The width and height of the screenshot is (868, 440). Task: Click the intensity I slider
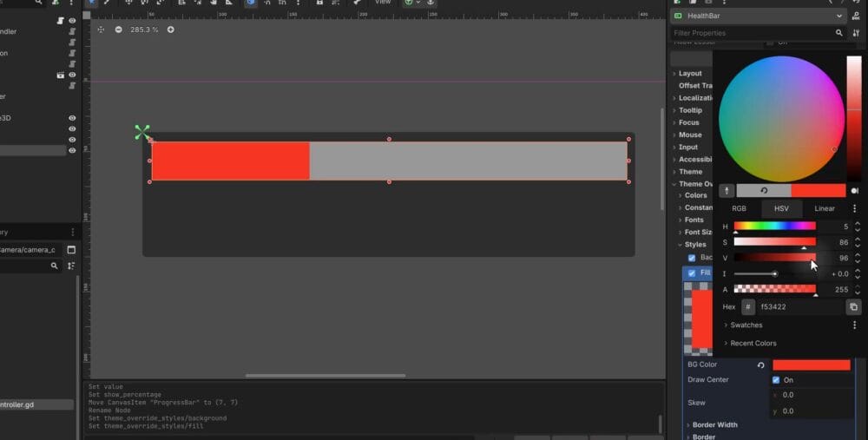coord(774,273)
